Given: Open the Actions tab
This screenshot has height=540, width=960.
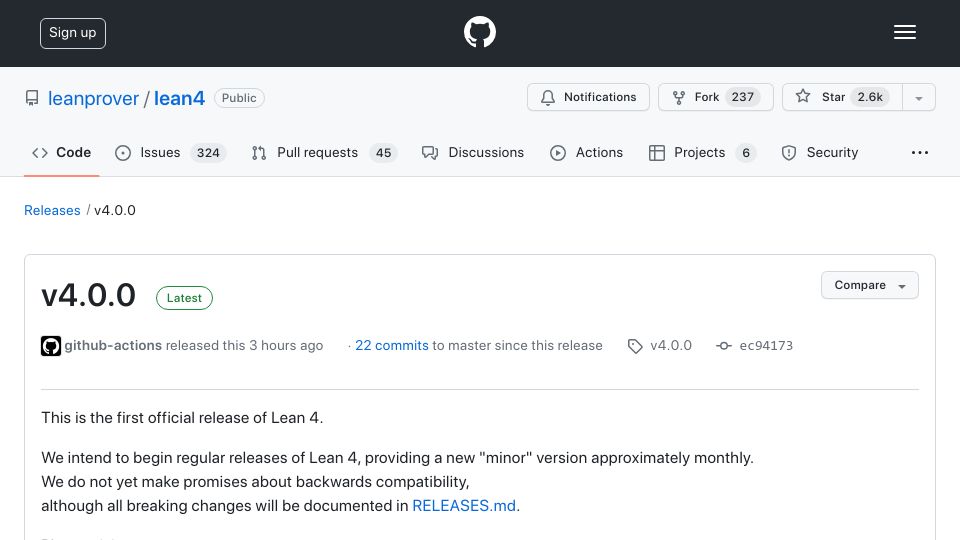Looking at the screenshot, I should 586,152.
